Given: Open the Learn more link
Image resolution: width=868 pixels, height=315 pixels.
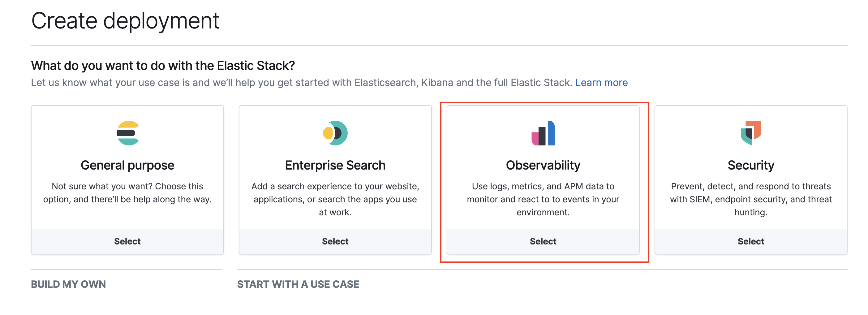Looking at the screenshot, I should 602,83.
